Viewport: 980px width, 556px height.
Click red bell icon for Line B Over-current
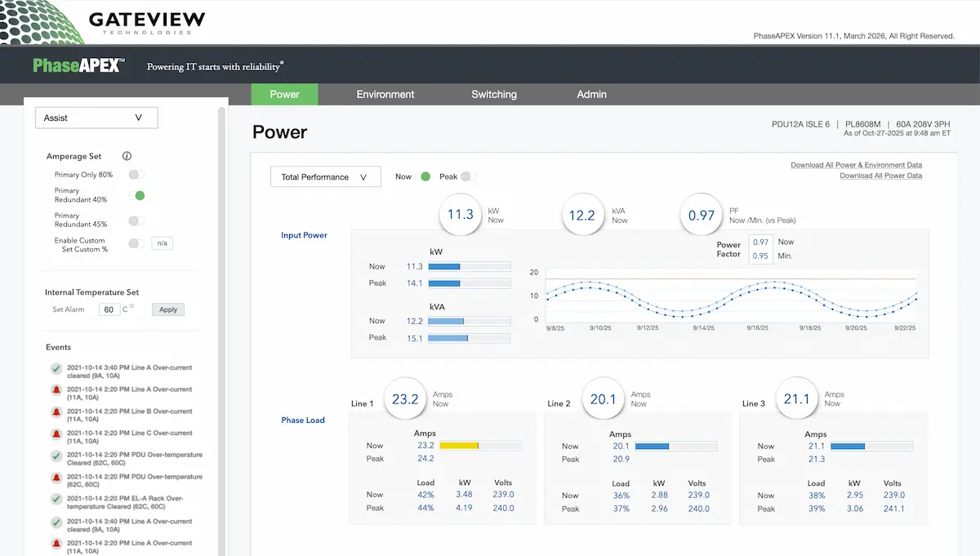click(x=56, y=411)
